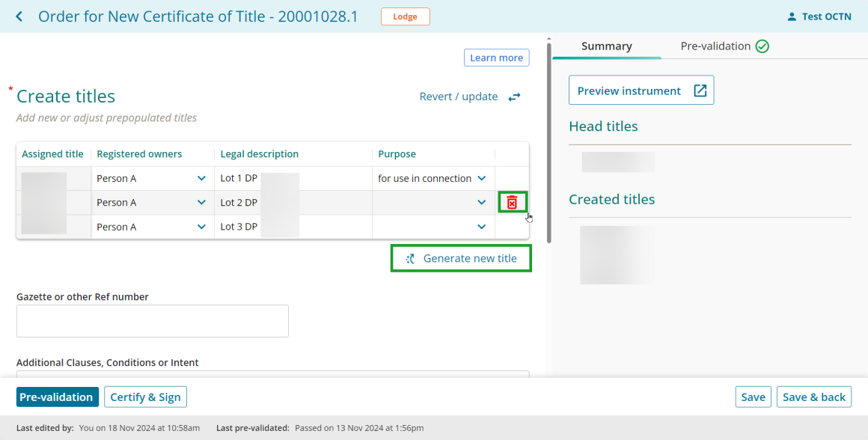Open the Purpose dropdown for Lot 3
Viewport: 868px width, 440px height.
point(482,227)
